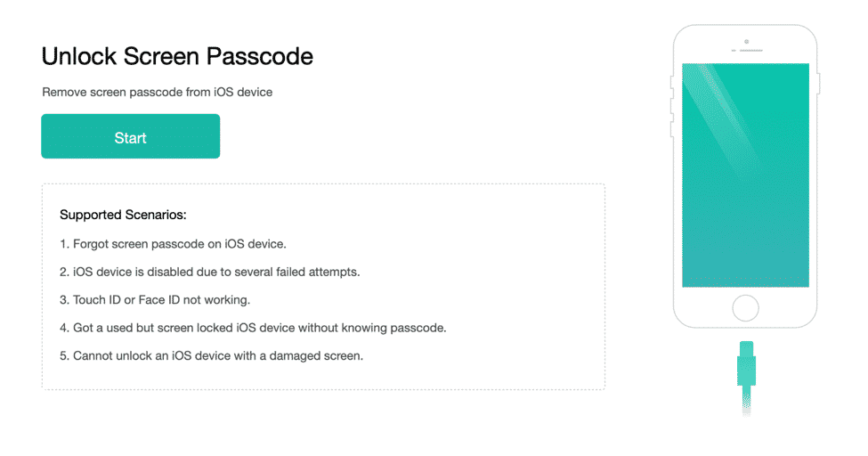This screenshot has height=456, width=868.
Task: Click the iPhone home button
Action: tap(745, 308)
